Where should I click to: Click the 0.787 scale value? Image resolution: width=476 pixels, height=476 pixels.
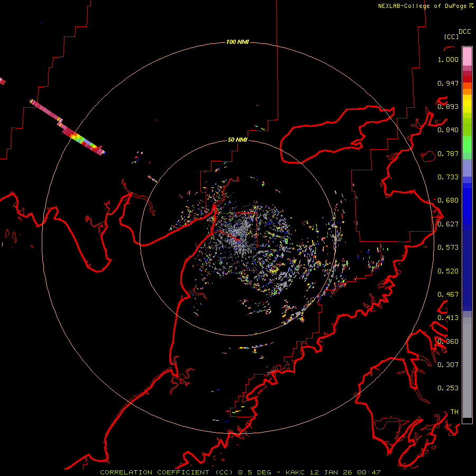[448, 153]
